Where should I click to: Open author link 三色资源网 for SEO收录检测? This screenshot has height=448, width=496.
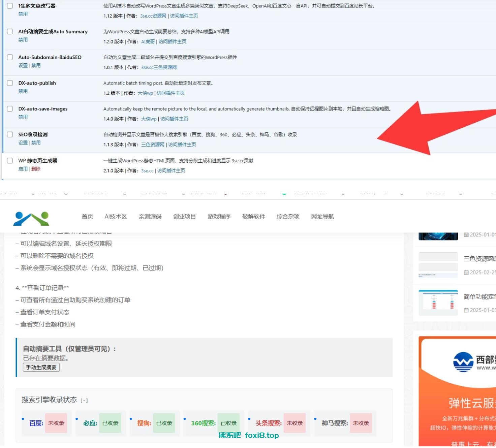click(153, 145)
